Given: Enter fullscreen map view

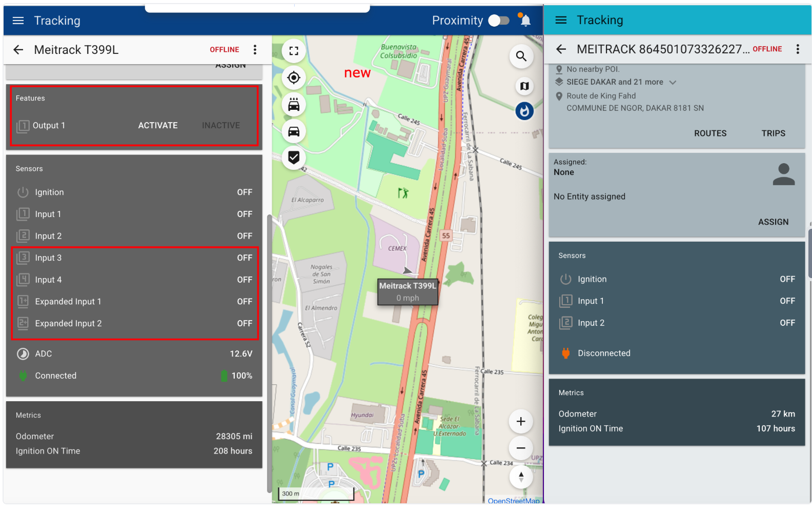Looking at the screenshot, I should tap(294, 51).
